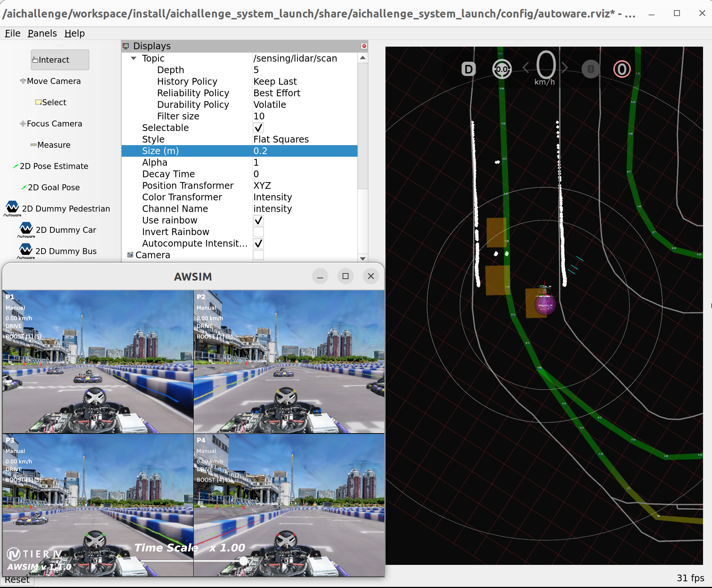Click the Time Scale slider handle

point(243,560)
